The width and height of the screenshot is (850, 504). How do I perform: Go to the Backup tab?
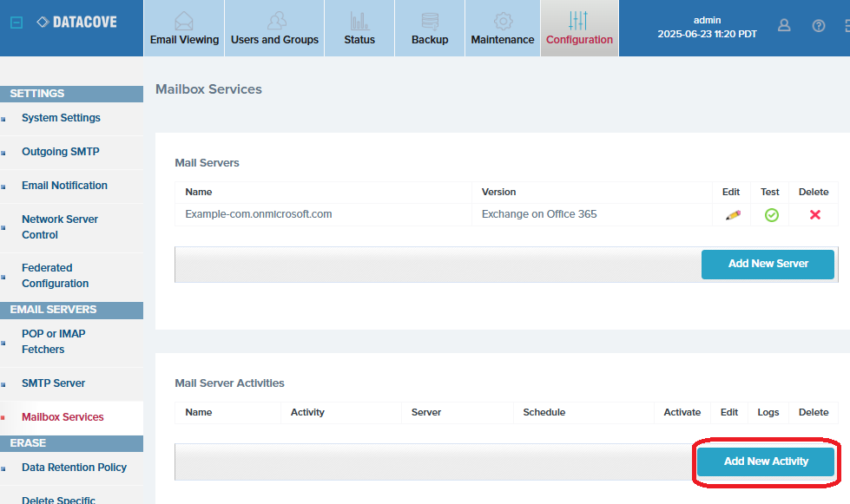coord(430,29)
